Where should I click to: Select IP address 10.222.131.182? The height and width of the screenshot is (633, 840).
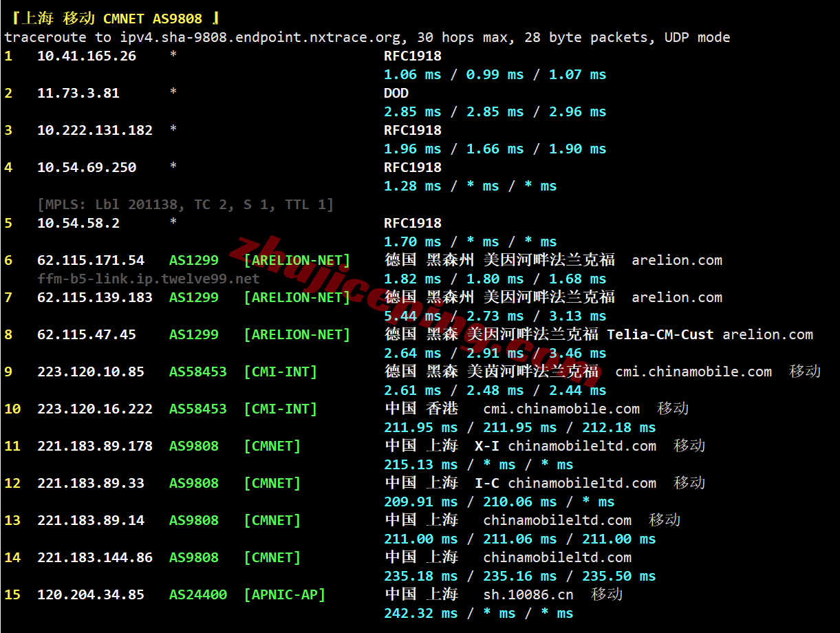[x=95, y=130]
